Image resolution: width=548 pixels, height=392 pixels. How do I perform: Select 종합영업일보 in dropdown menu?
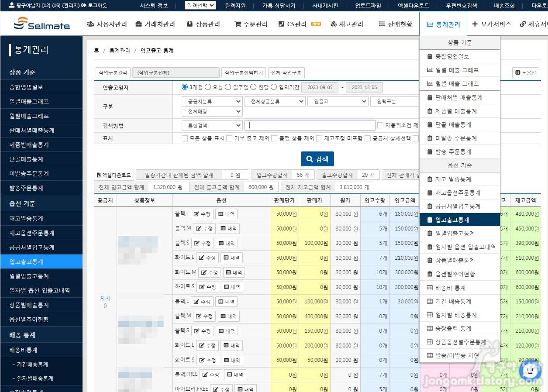459,56
